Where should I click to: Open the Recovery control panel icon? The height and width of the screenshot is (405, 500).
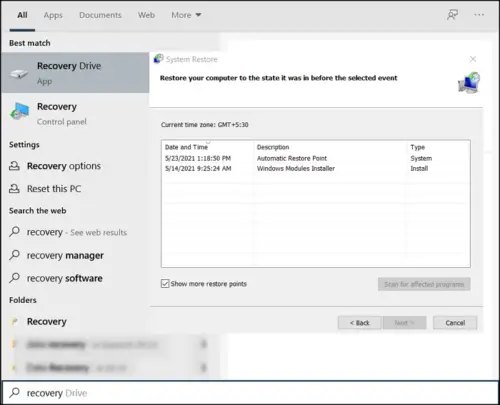click(20, 111)
